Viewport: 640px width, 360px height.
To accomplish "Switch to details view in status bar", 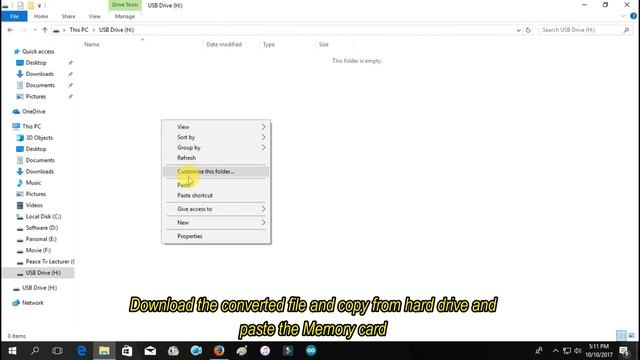I will click(621, 336).
